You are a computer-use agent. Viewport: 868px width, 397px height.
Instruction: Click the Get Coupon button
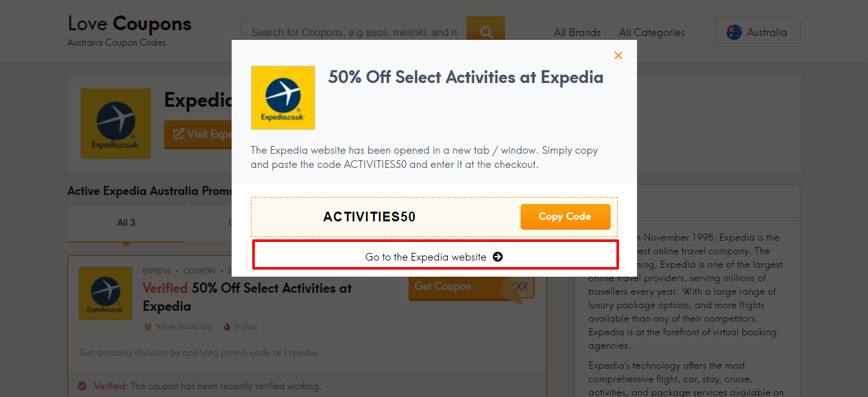click(443, 286)
